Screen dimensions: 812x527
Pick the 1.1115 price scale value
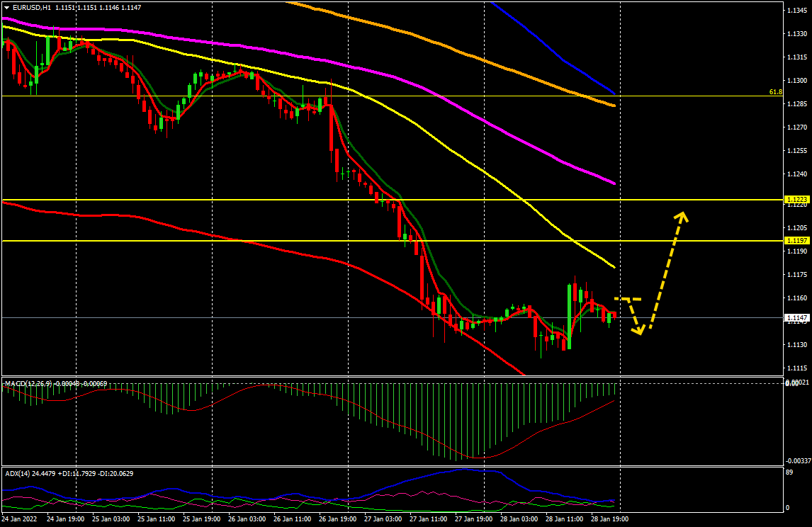pyautogui.click(x=797, y=368)
